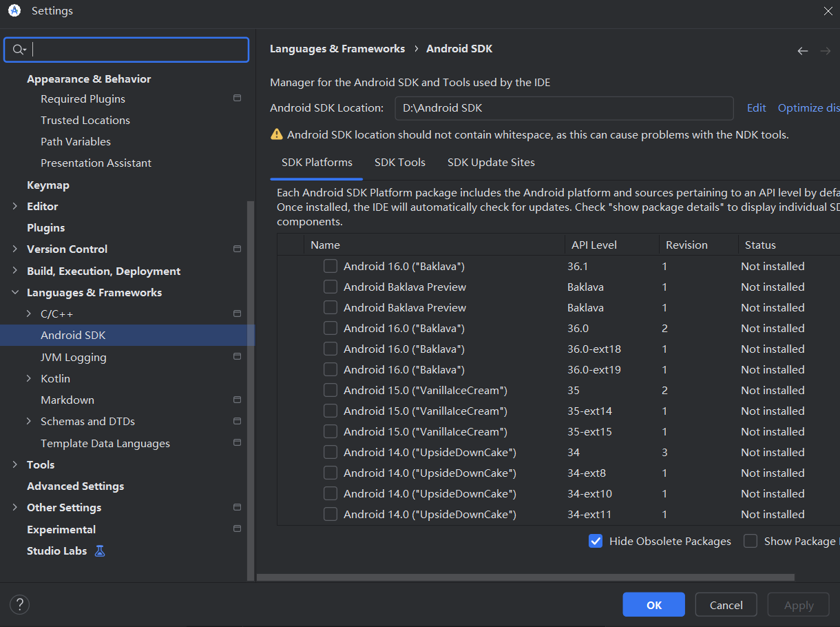The width and height of the screenshot is (840, 627).
Task: Expand the Kotlin settings node
Action: coord(29,378)
